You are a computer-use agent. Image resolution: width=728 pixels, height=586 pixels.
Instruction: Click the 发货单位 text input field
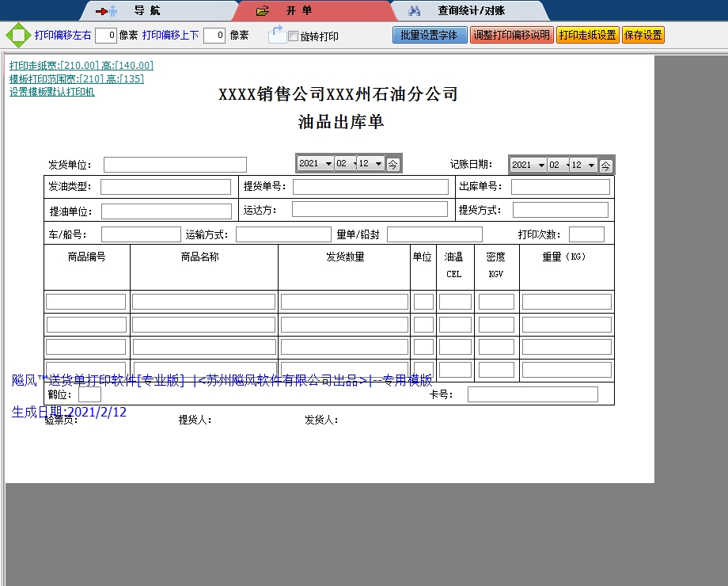coord(175,165)
